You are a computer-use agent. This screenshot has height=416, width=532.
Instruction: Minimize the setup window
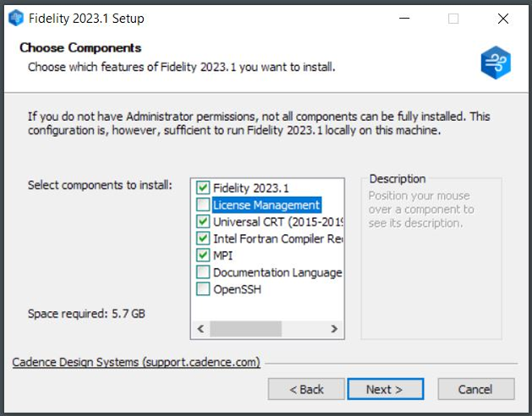click(x=404, y=19)
